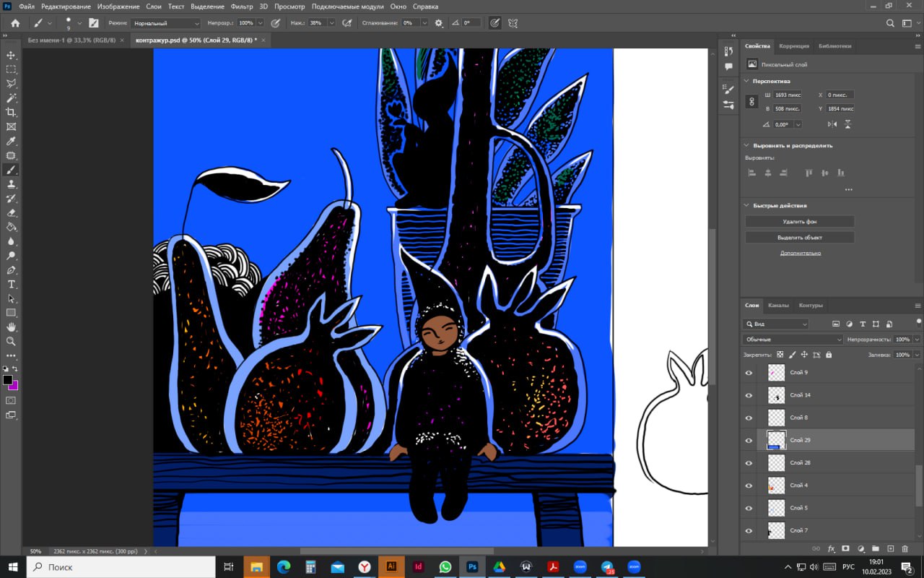Open smoothing options gear icon
This screenshot has height=578, width=924.
pos(438,23)
